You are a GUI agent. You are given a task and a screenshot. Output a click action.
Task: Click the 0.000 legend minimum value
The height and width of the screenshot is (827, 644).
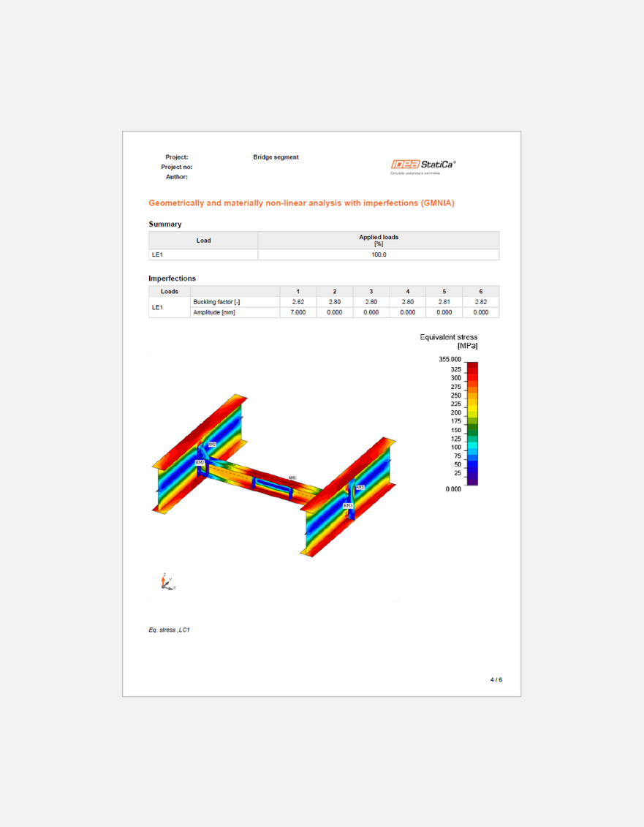(x=453, y=489)
